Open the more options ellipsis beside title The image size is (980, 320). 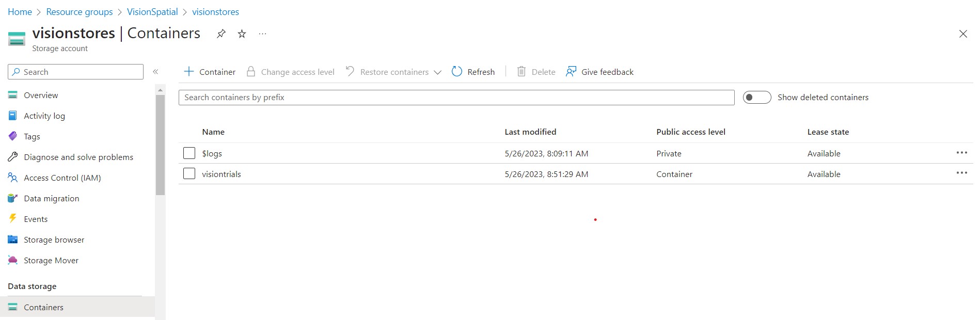[x=263, y=34]
